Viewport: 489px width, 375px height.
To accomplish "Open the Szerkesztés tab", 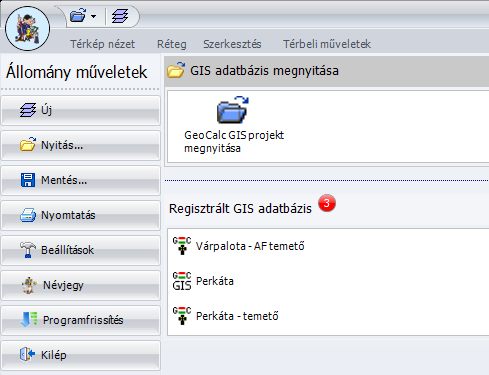I will click(232, 44).
